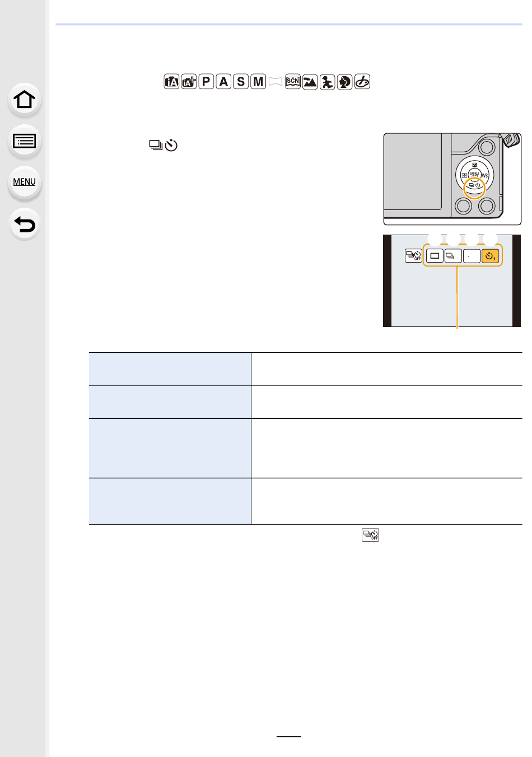
Task: Select Scene Guide SCN mode icon
Action: click(293, 82)
